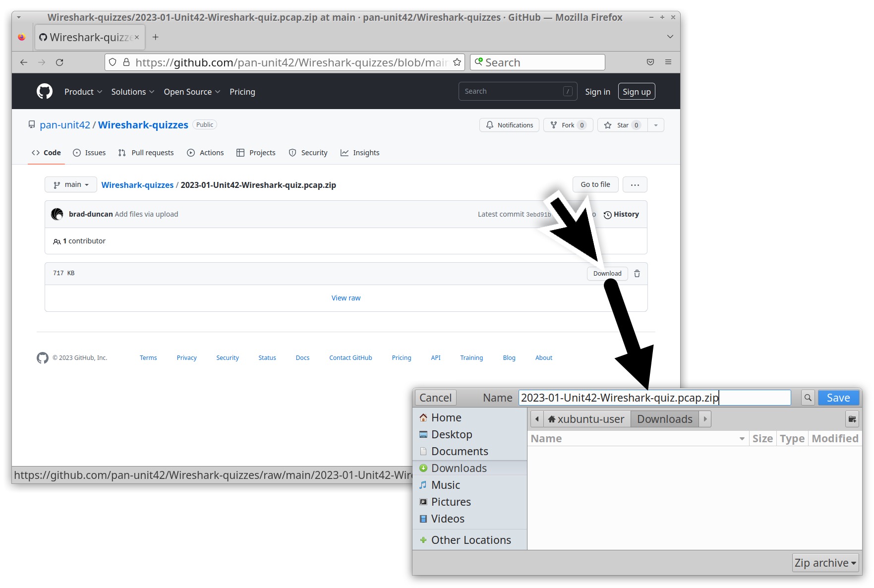Expand the Open Source menu

192,92
